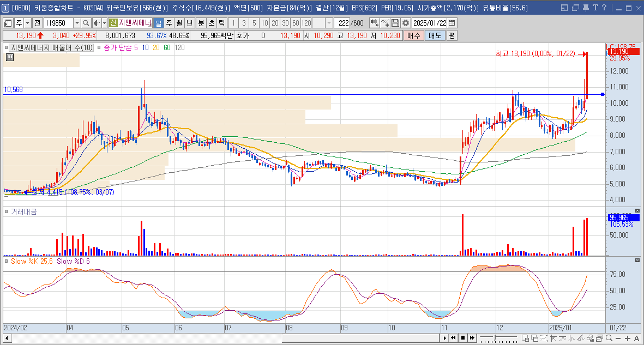Click the blue 10,568 horizontal line handle
Image resolution: width=644 pixels, height=345 pixels.
[x=602, y=94]
